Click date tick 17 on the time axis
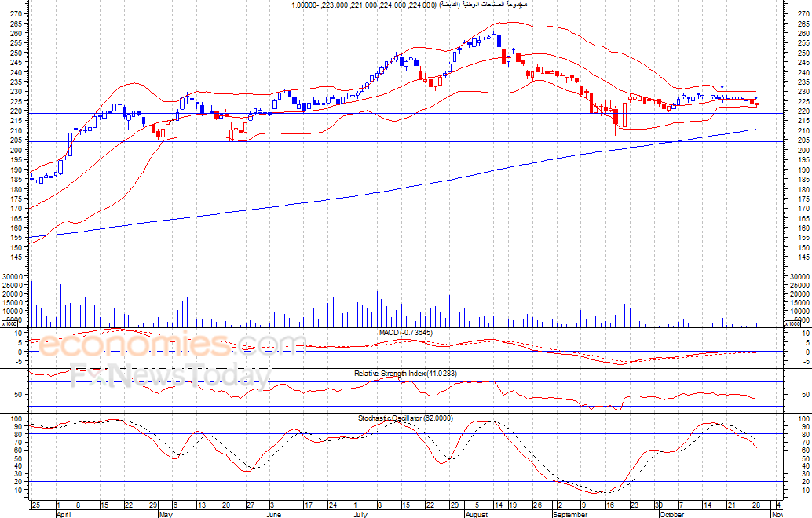 pyautogui.click(x=308, y=505)
